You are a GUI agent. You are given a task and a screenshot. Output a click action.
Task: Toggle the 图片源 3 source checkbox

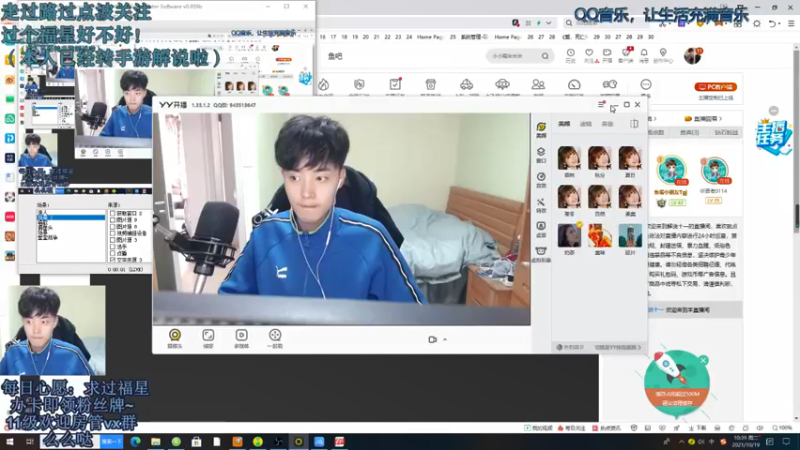tap(113, 240)
